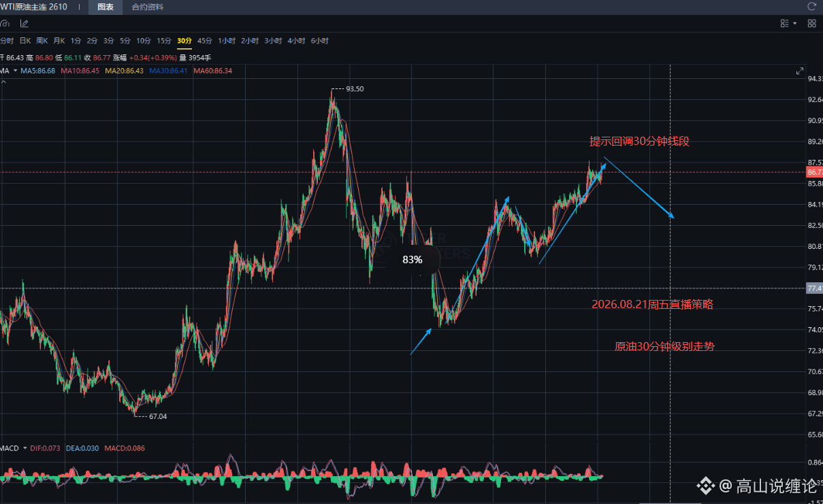Click the MA10:86.45 legend label
The width and height of the screenshot is (823, 504).
pos(80,71)
